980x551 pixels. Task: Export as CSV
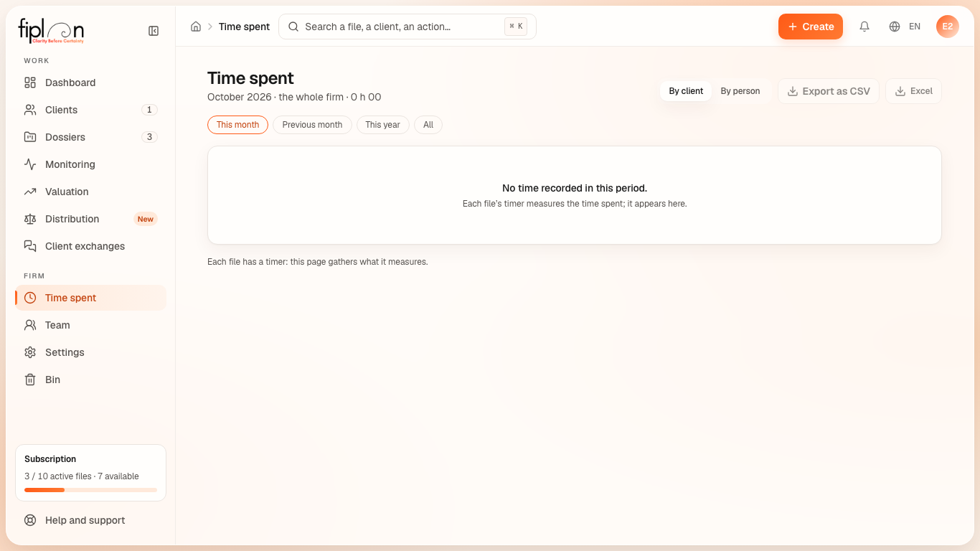[x=829, y=91]
